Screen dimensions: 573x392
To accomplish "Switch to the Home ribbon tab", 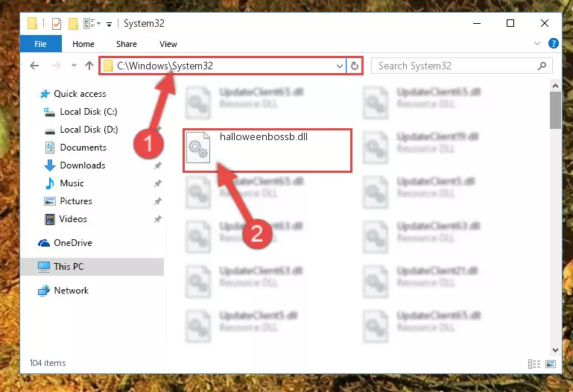I will 83,44.
